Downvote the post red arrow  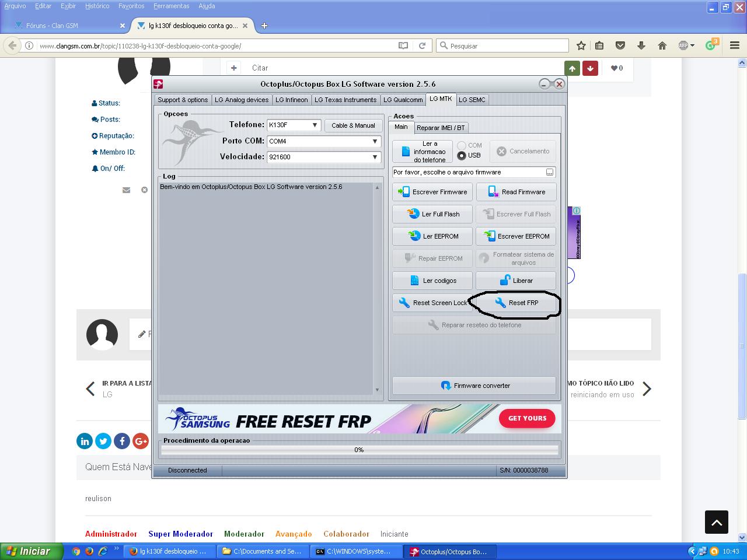[x=590, y=68]
